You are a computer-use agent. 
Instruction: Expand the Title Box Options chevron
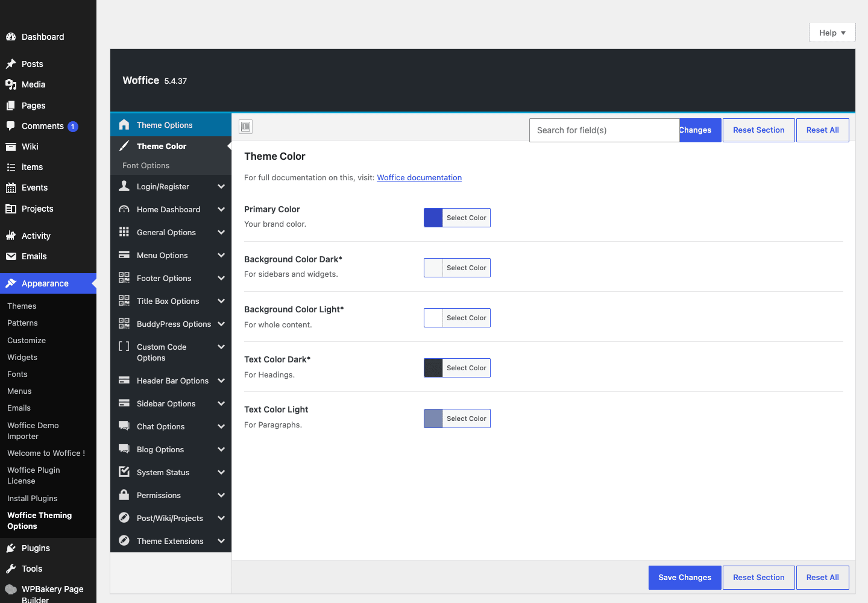point(221,301)
